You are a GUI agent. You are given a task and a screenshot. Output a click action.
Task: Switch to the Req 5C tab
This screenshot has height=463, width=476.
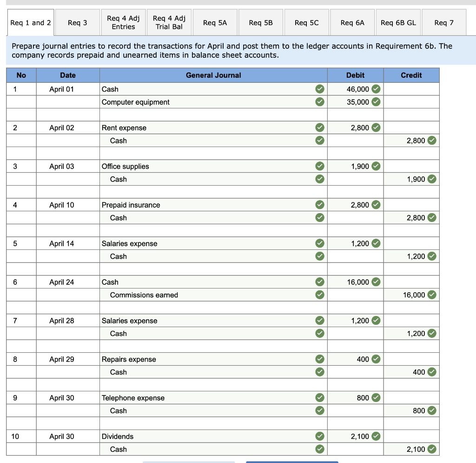click(x=307, y=22)
